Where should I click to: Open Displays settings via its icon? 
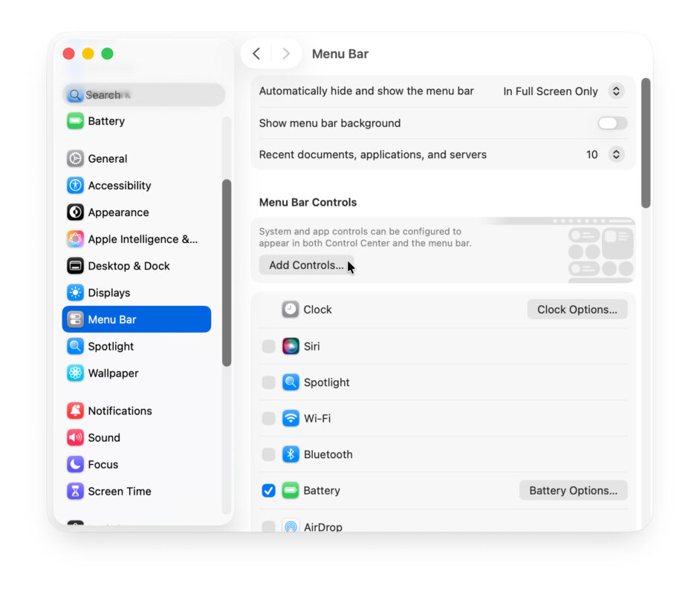pos(74,293)
